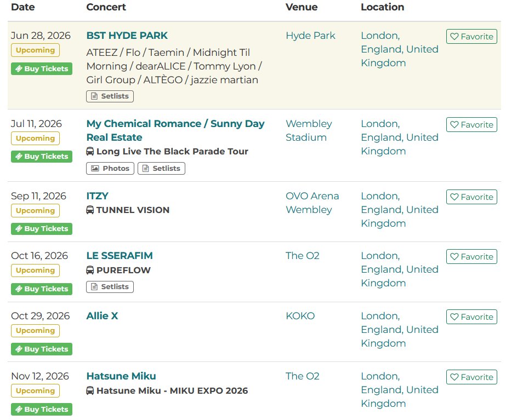The image size is (506, 420).
Task: Open London location link in BST HYDE PARK row
Action: click(400, 49)
